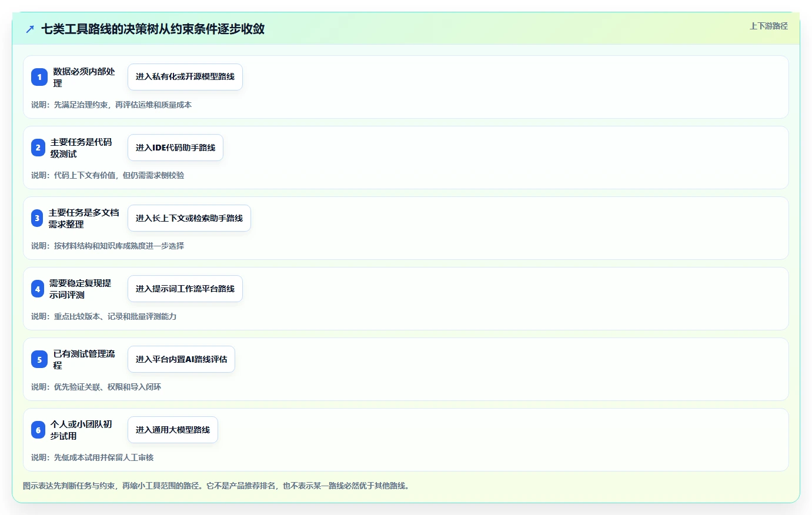Click the arrow icon beside the decision tree title
Viewport: 812px width, 515px height.
[x=30, y=29]
